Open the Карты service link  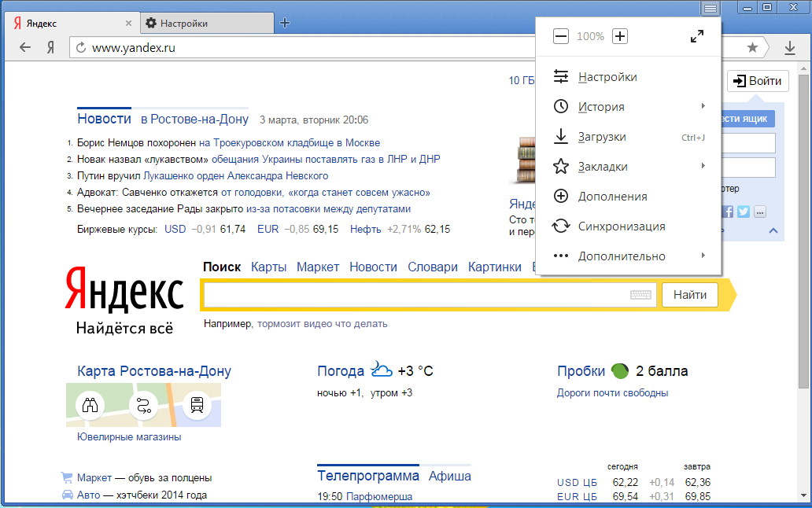(269, 267)
